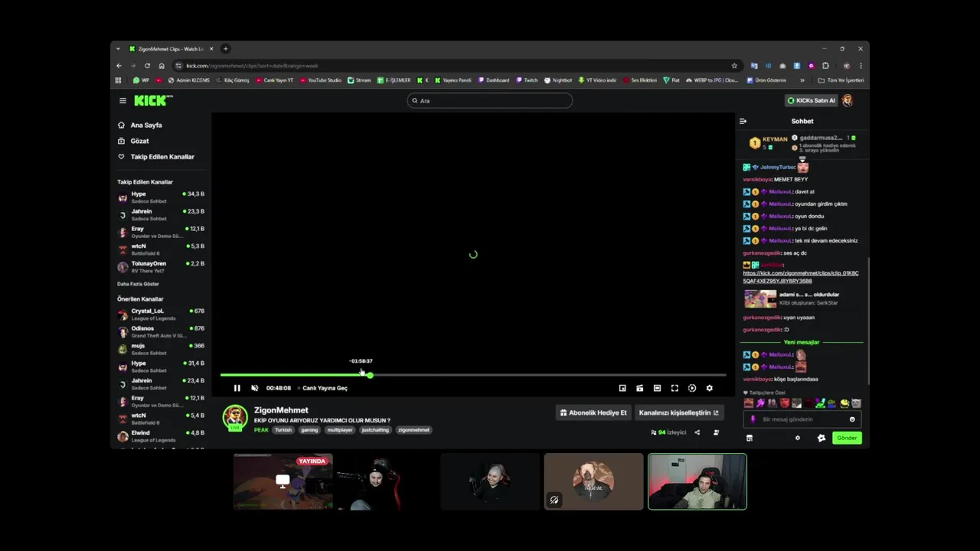Jump to live with Canlı Yayına Geç
Screen dimensions: 980x551
[x=325, y=388]
